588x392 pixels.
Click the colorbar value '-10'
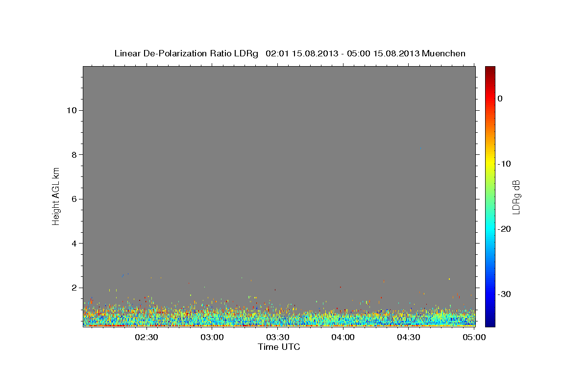tap(505, 164)
